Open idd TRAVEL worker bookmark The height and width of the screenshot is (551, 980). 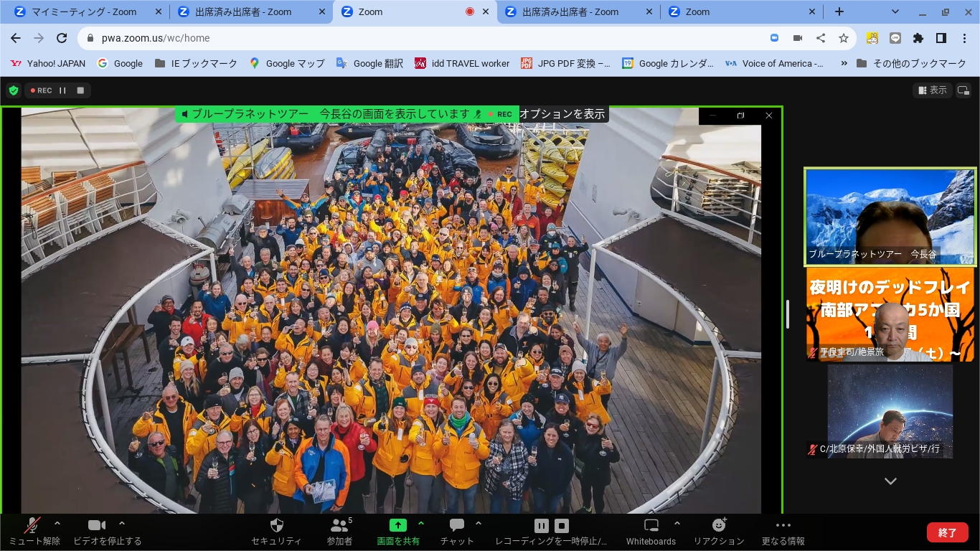pos(462,63)
